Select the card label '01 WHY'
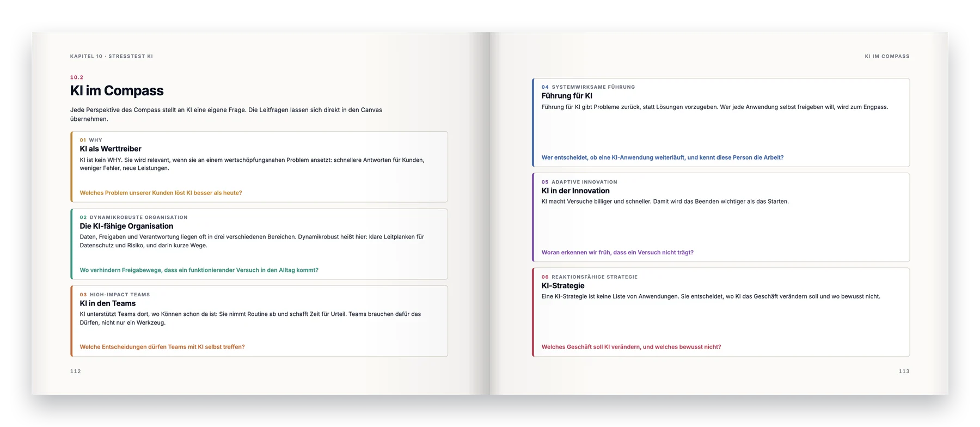This screenshot has height=427, width=980. pyautogui.click(x=91, y=140)
